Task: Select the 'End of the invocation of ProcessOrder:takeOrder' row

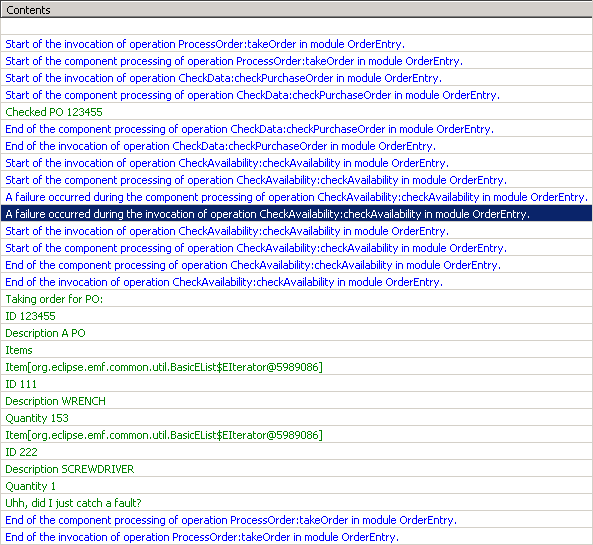Action: click(x=296, y=537)
